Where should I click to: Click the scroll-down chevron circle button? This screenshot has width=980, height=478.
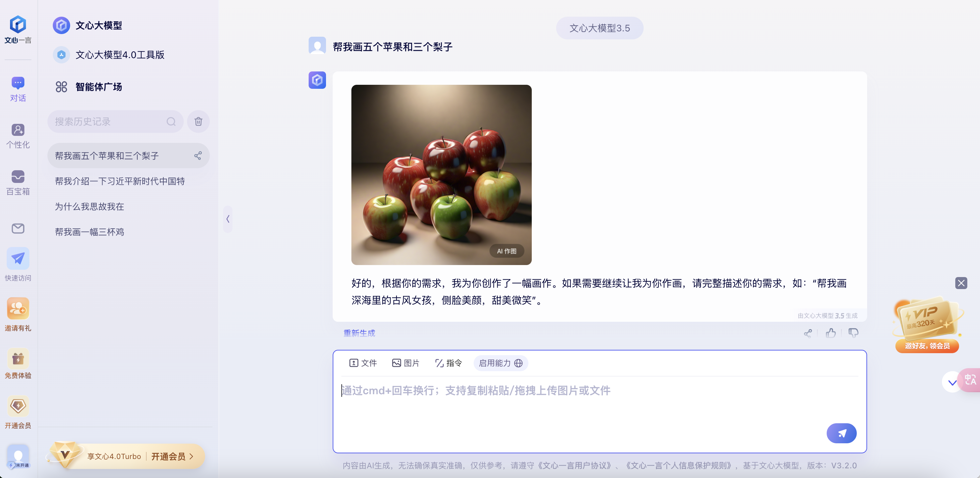952,382
